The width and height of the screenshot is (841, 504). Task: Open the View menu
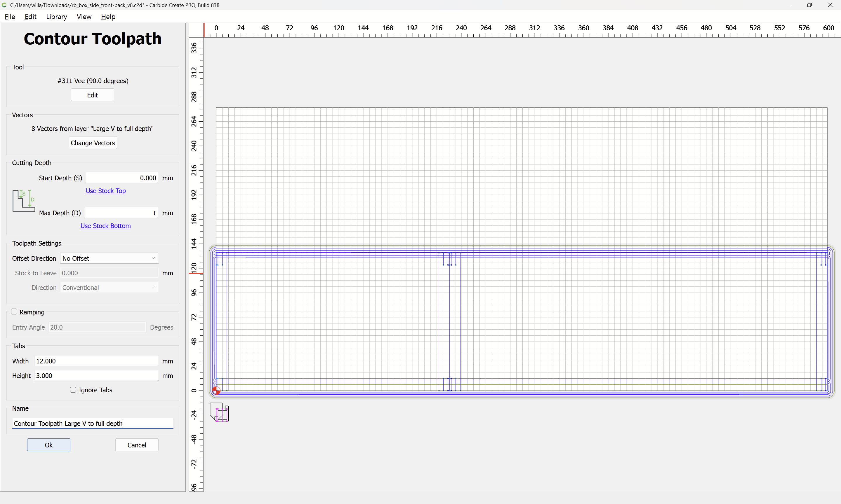click(x=84, y=17)
